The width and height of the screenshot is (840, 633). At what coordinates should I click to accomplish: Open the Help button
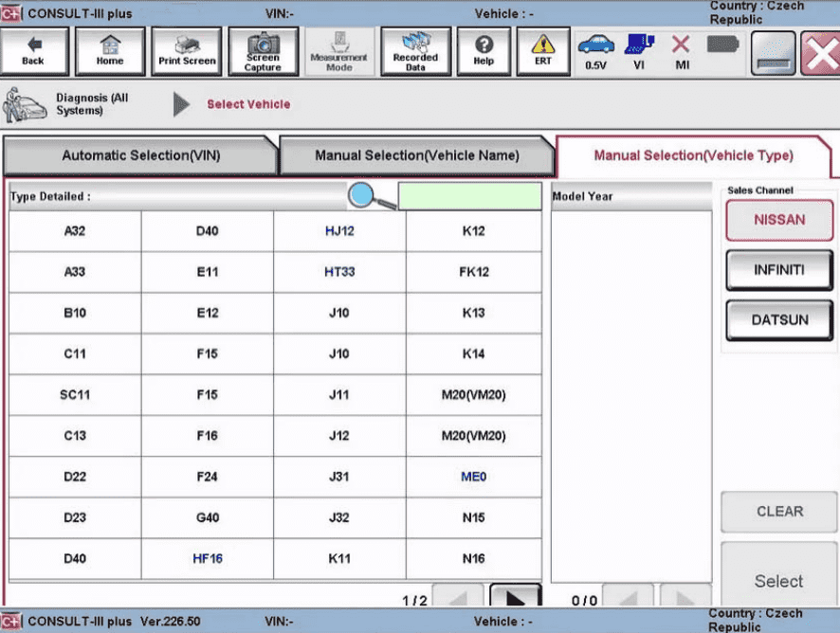pyautogui.click(x=484, y=51)
